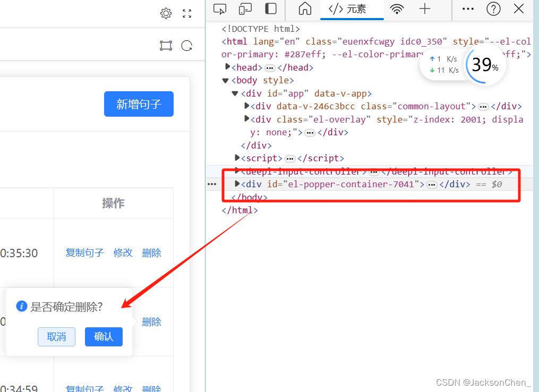The width and height of the screenshot is (539, 392).
Task: Open the DevTools more options ellipsis menu
Action: point(468,9)
